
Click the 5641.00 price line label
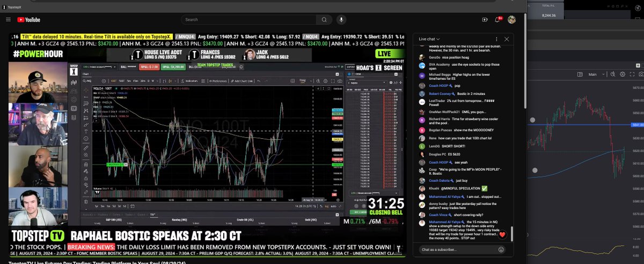pos(637,124)
